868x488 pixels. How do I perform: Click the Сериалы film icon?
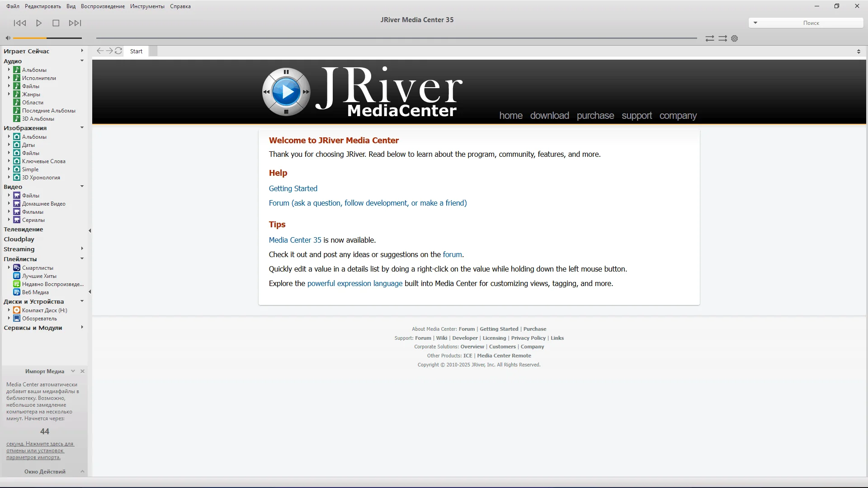[x=17, y=220]
